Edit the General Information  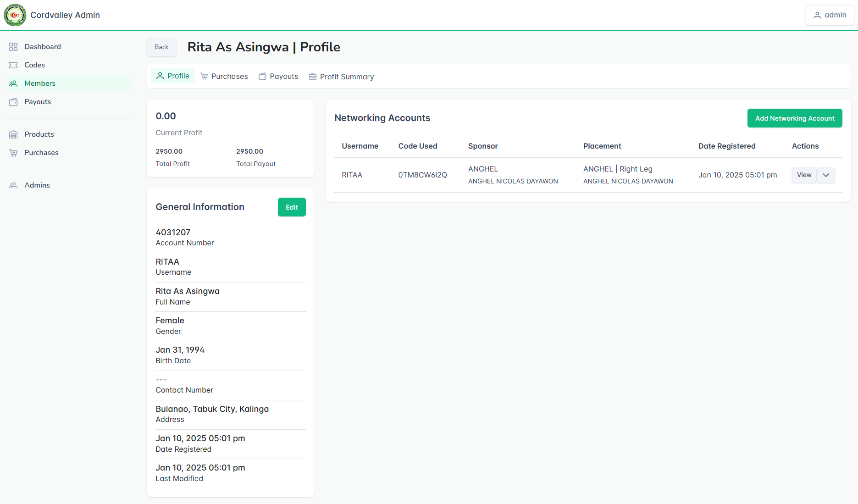click(x=291, y=207)
